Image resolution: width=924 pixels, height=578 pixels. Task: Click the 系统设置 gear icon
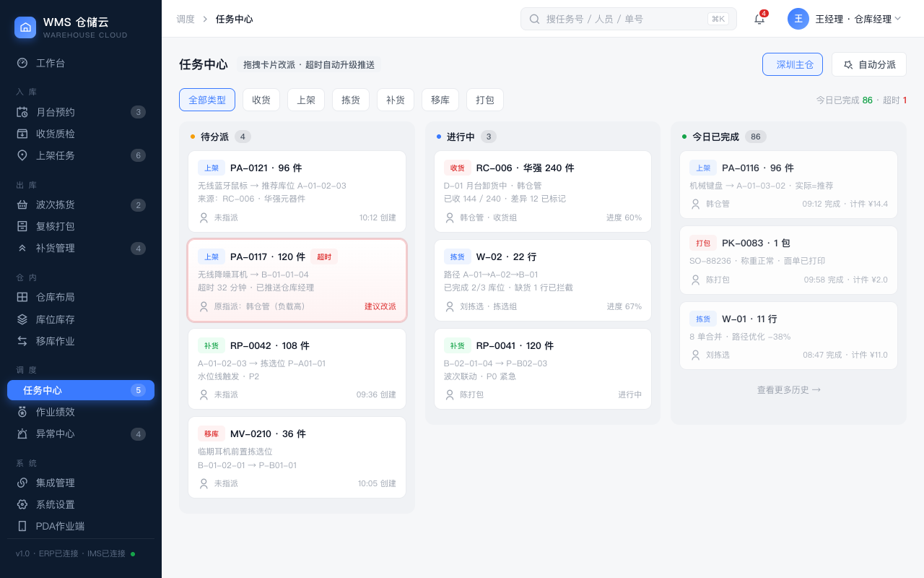pyautogui.click(x=22, y=504)
